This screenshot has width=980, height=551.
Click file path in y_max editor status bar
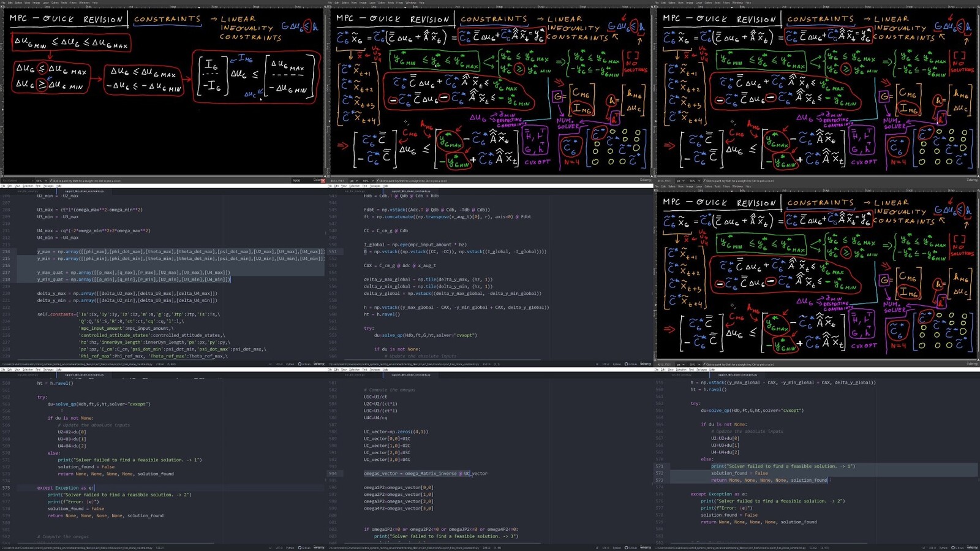click(x=77, y=364)
